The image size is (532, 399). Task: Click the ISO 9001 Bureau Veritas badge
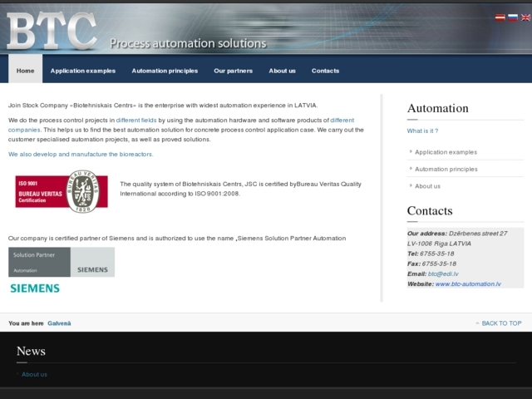(62, 191)
